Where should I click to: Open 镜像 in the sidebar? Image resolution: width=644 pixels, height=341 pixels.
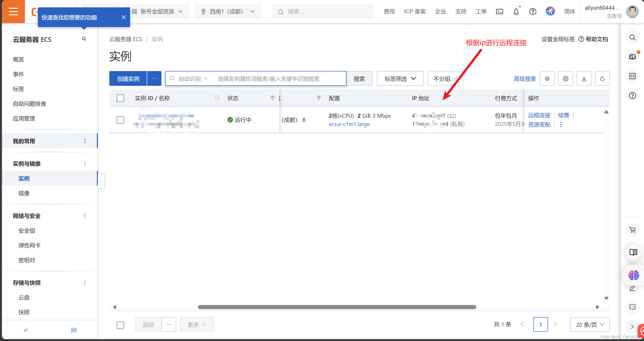(24, 193)
